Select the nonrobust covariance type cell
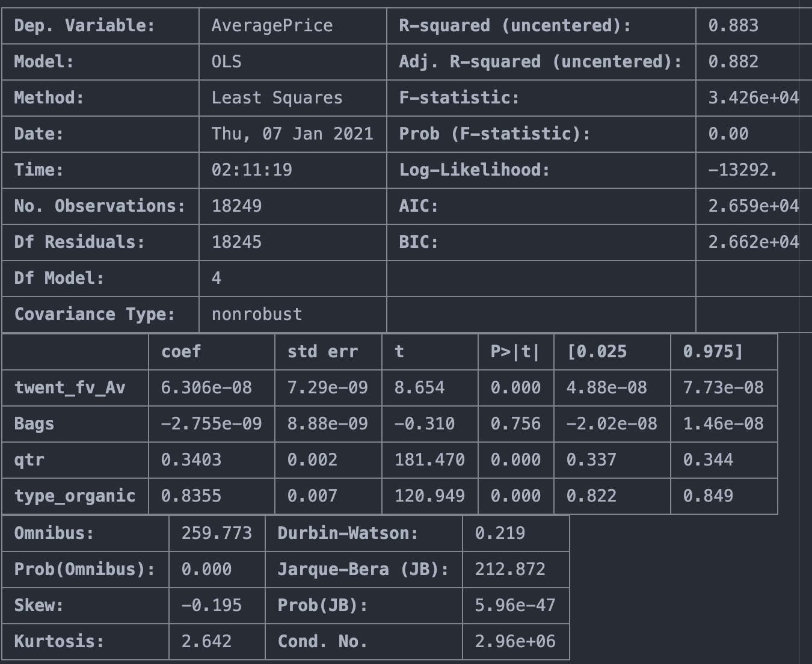 coord(257,315)
